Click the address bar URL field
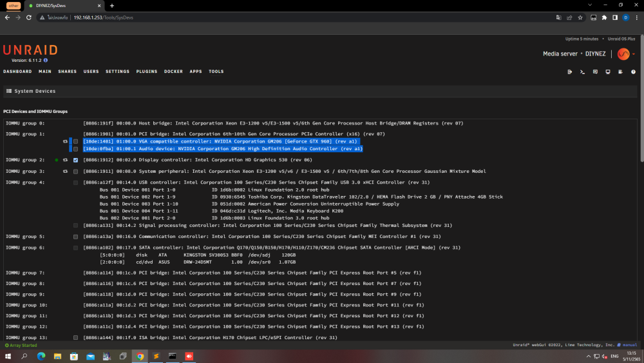644x363 pixels. 308,17
